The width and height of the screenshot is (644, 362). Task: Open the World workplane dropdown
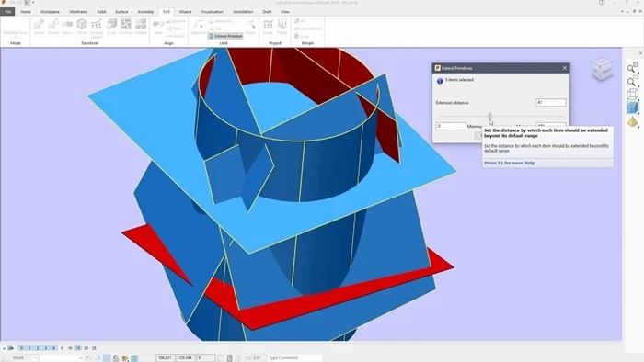point(24,358)
